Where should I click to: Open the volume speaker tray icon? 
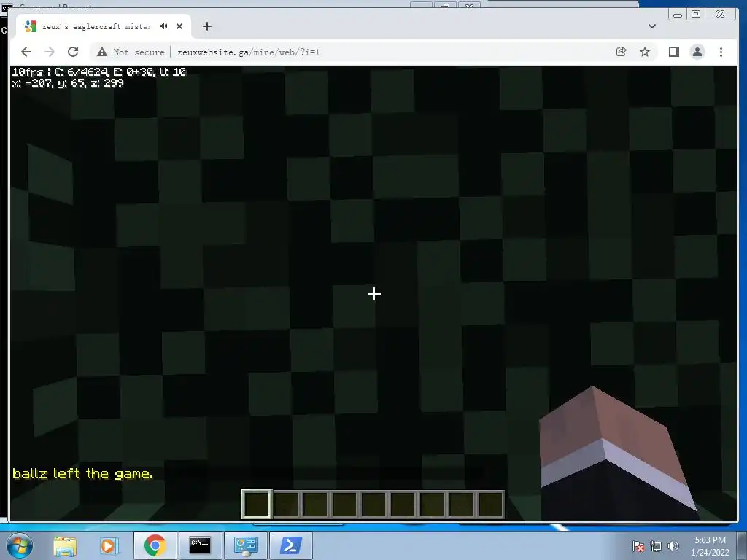pos(673,546)
